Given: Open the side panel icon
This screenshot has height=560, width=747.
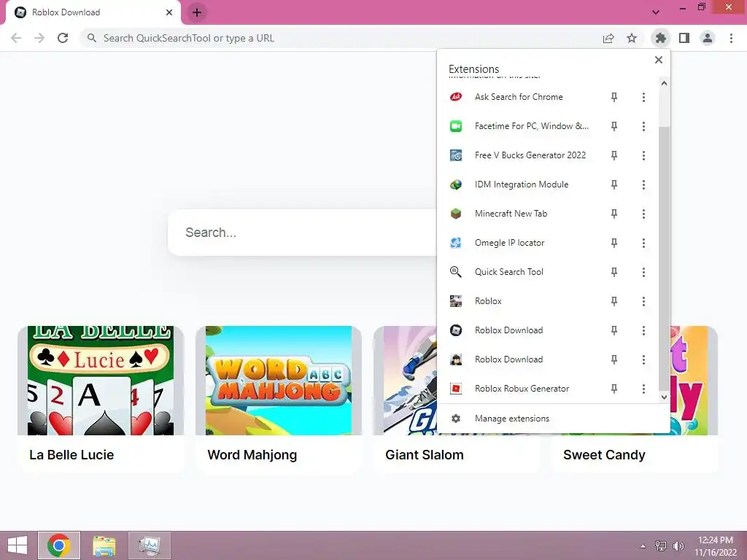Looking at the screenshot, I should [684, 38].
